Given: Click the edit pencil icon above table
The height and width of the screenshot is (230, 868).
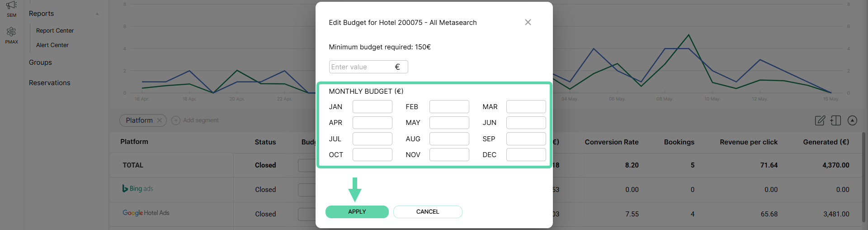Looking at the screenshot, I should (820, 120).
